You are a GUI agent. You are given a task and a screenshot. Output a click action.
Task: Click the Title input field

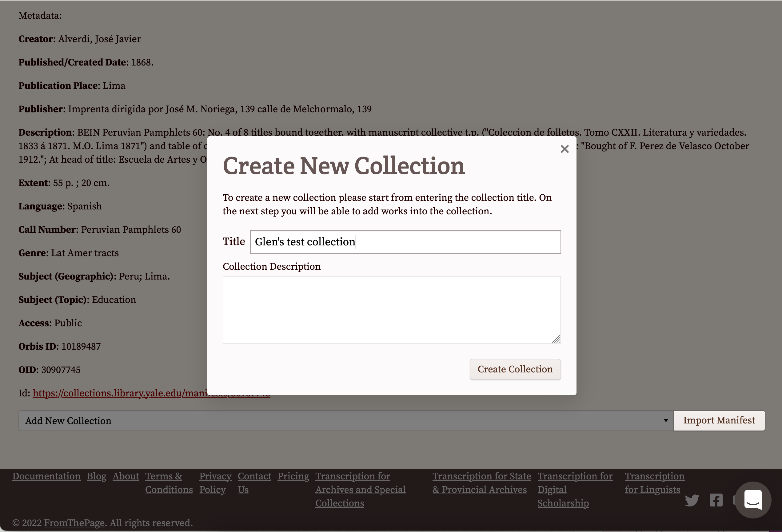[x=405, y=242]
